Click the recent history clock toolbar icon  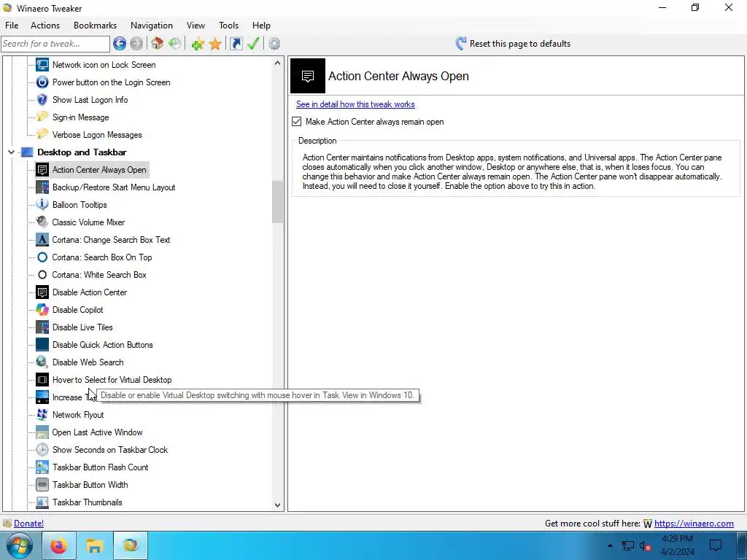coord(175,44)
